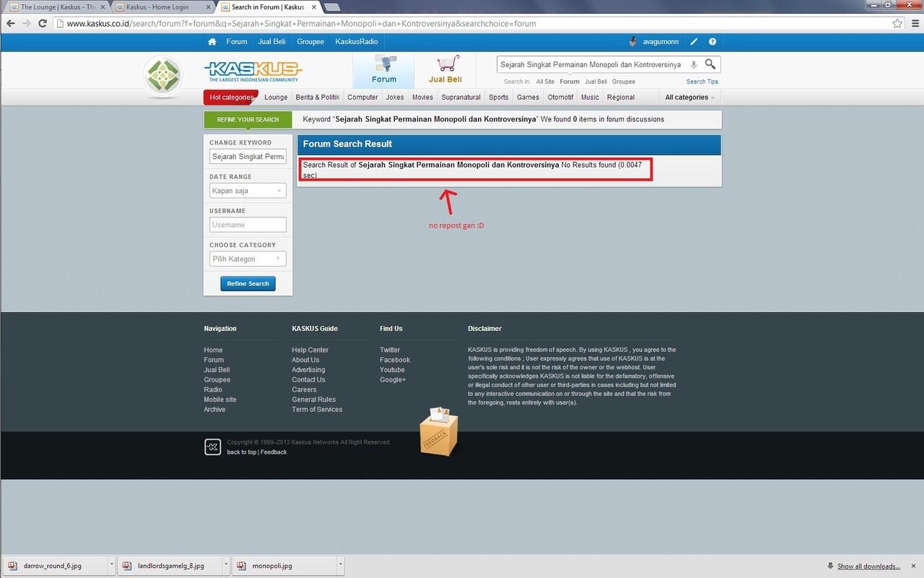The width and height of the screenshot is (924, 578).
Task: Focus the Change Keyword input field
Action: pos(248,157)
